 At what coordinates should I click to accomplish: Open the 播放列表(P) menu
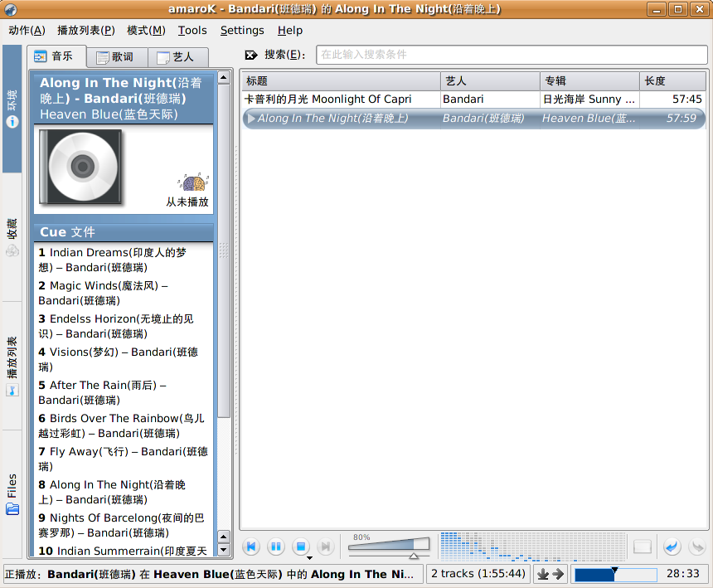86,31
